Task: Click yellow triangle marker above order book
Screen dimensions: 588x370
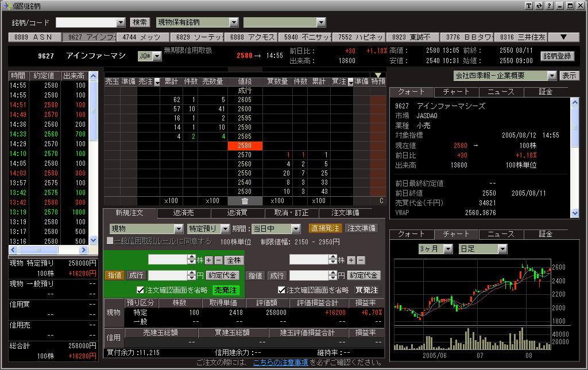Action: point(378,75)
